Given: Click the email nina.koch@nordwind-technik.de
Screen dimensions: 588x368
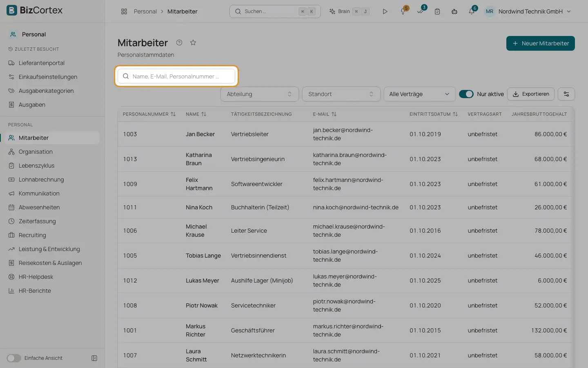Looking at the screenshot, I should 356,207.
